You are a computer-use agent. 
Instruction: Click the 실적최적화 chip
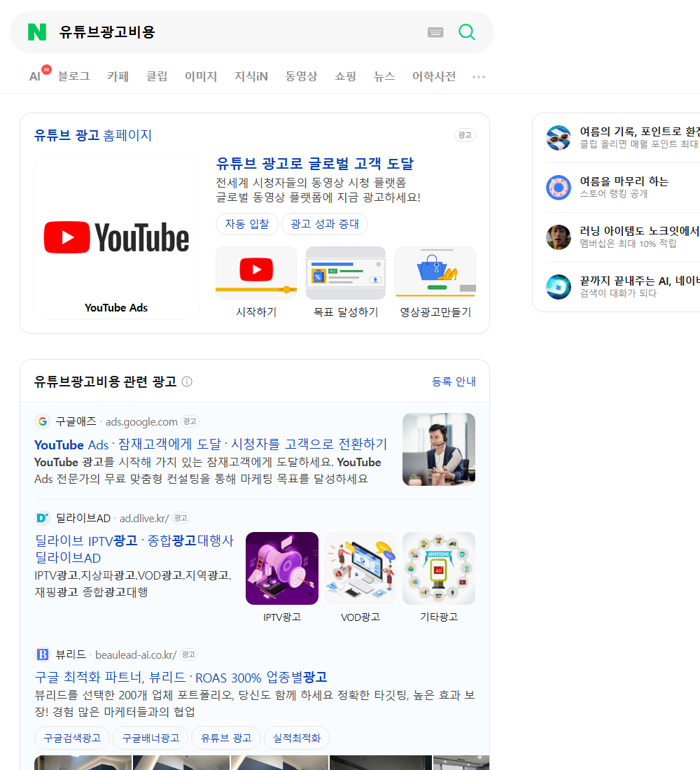297,738
